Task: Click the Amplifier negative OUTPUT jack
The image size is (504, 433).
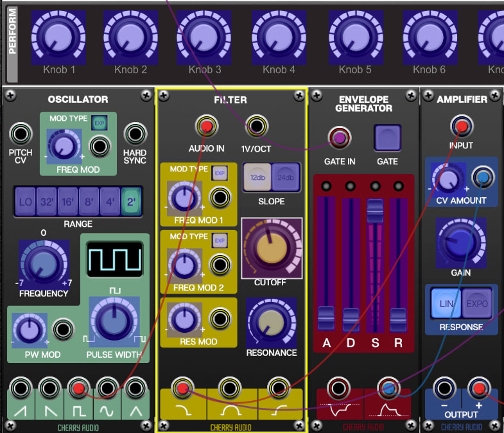Action: click(444, 389)
